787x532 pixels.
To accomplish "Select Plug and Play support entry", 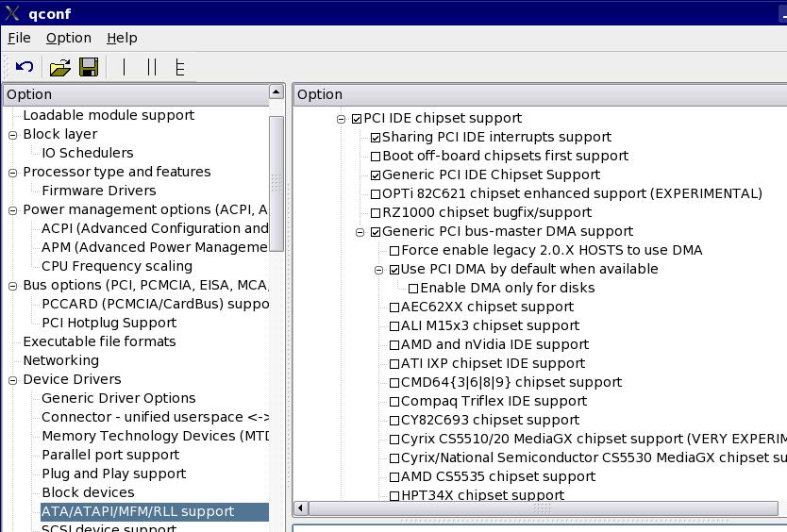I will [113, 474].
